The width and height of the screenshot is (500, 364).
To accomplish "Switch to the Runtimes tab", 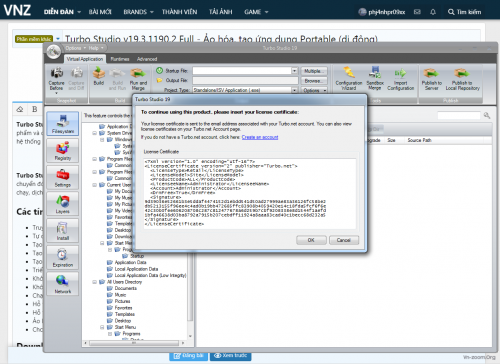I will pyautogui.click(x=120, y=59).
